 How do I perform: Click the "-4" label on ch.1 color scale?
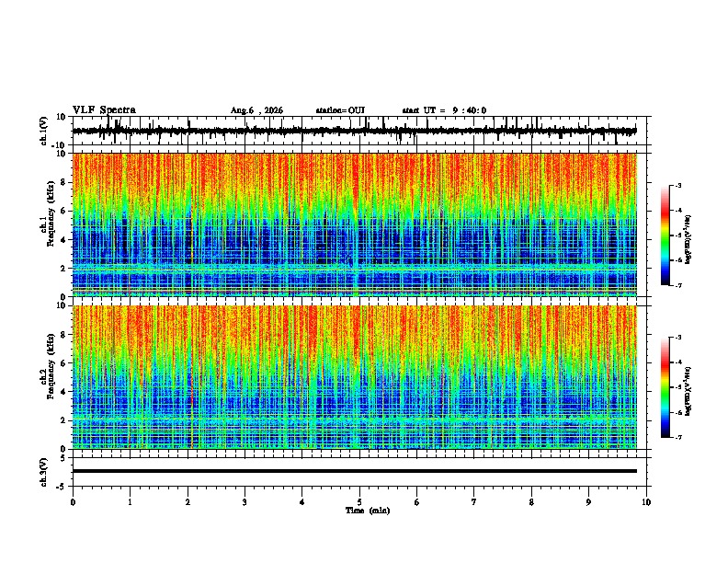[678, 211]
